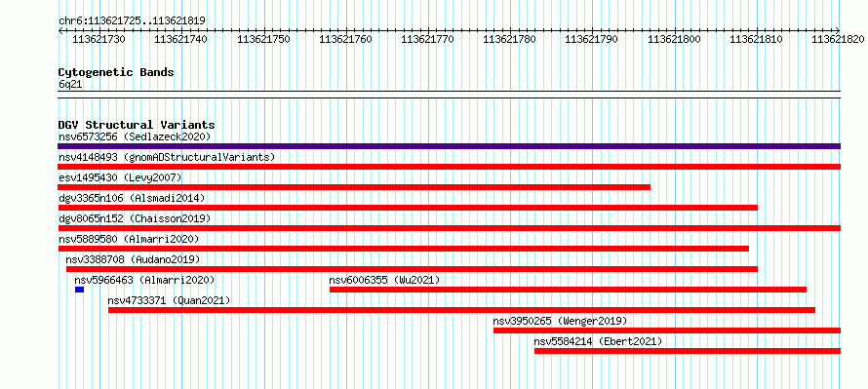
Task: Click the nsv6573256 (Sedlazeck2020) label
Action: [135, 136]
